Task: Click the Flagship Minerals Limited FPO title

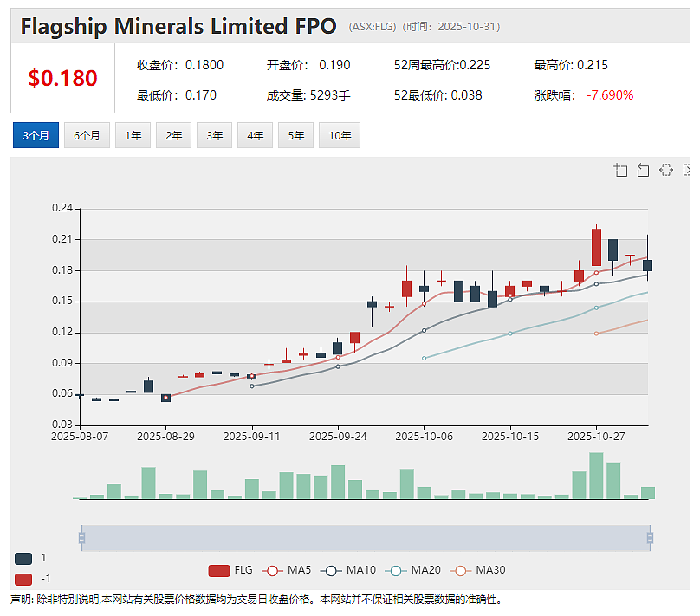Action: [x=178, y=26]
